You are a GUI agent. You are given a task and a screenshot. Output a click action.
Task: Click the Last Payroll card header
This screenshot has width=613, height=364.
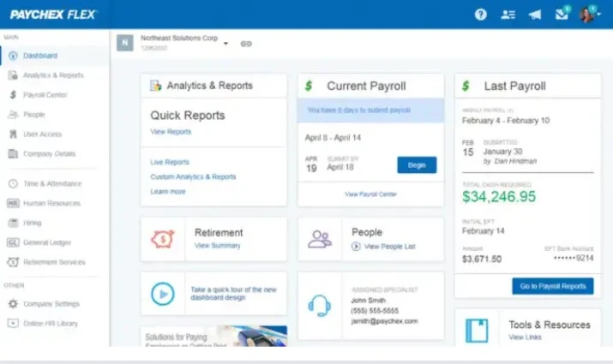click(x=528, y=86)
